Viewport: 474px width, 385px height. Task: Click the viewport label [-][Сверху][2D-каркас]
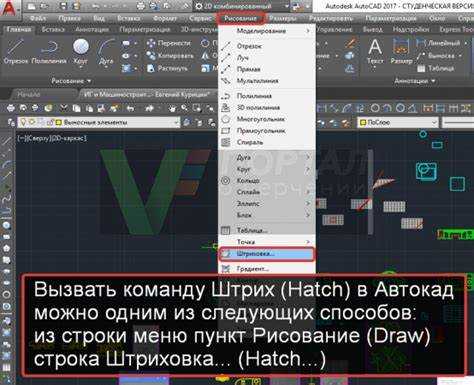(x=52, y=138)
